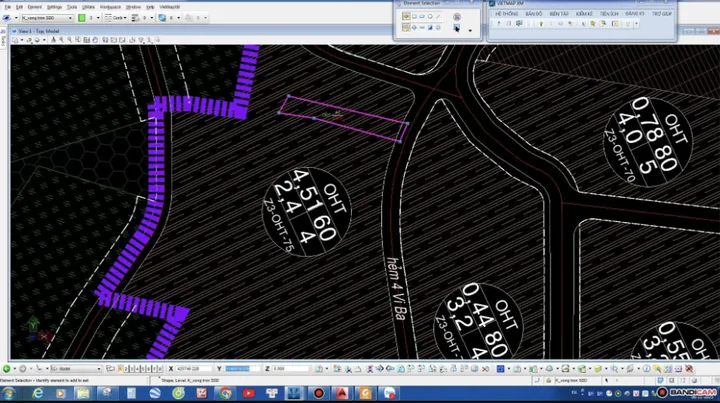Click the Windows Start button

coord(8,393)
